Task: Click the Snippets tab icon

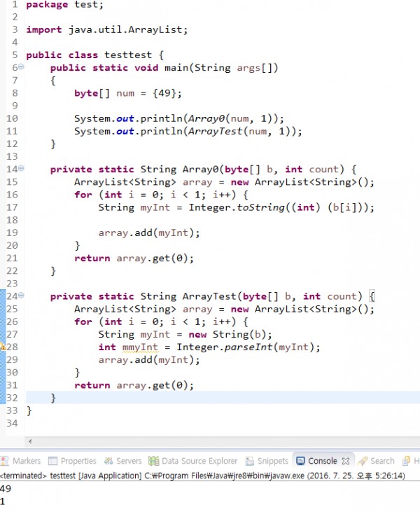Action: coord(250,461)
